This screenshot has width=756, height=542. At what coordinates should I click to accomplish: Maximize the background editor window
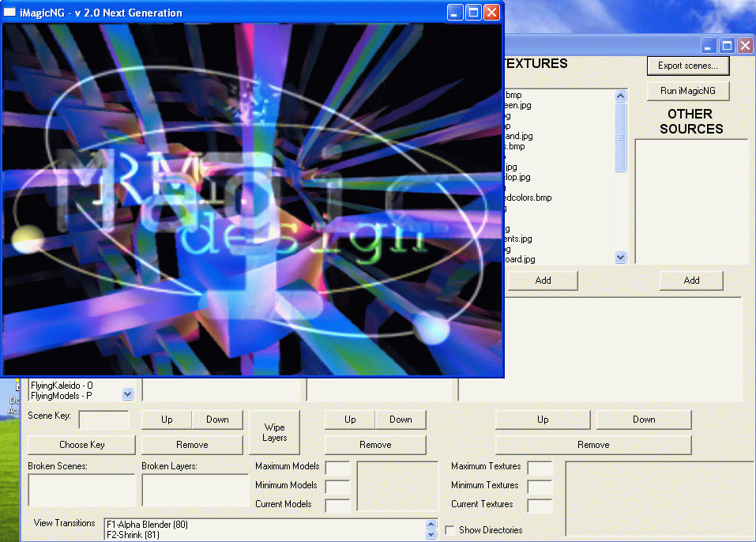727,46
